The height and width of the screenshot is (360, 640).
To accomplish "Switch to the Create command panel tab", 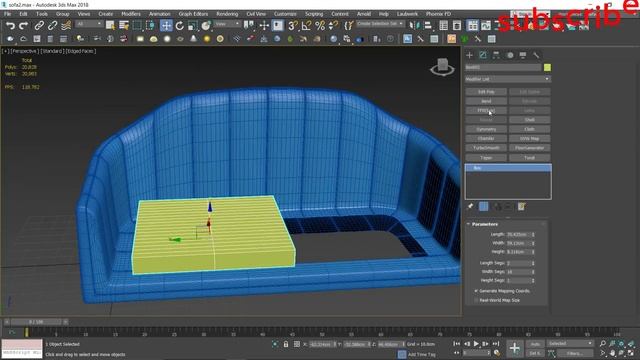I will tap(469, 55).
